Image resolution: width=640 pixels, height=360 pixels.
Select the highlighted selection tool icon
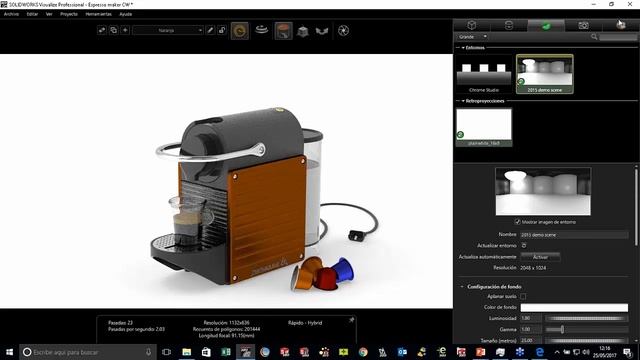point(283,31)
